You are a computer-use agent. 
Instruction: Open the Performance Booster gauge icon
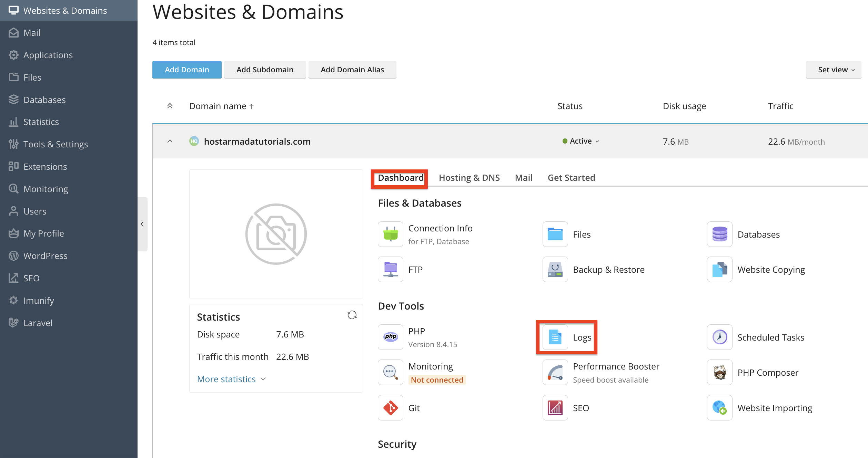tap(555, 372)
